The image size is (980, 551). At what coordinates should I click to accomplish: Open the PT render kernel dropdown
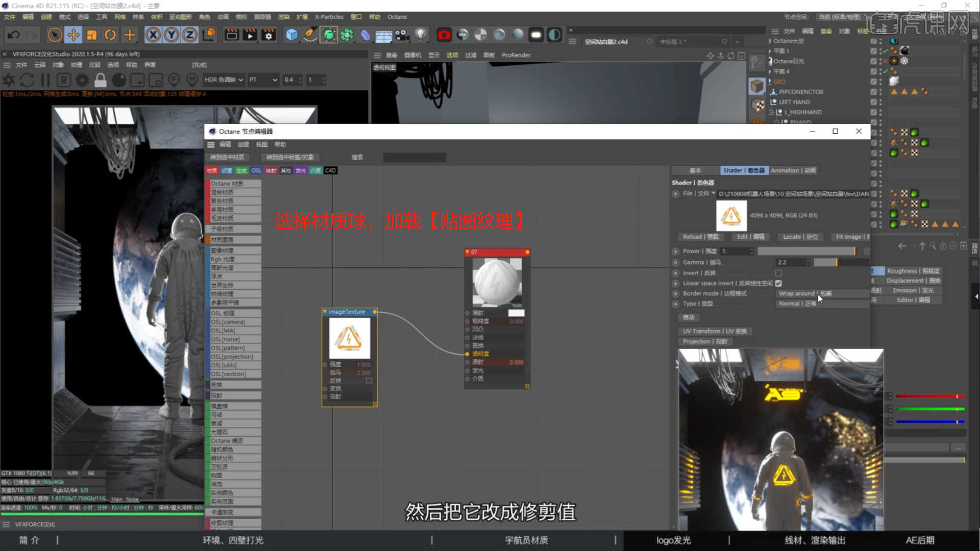tap(263, 80)
